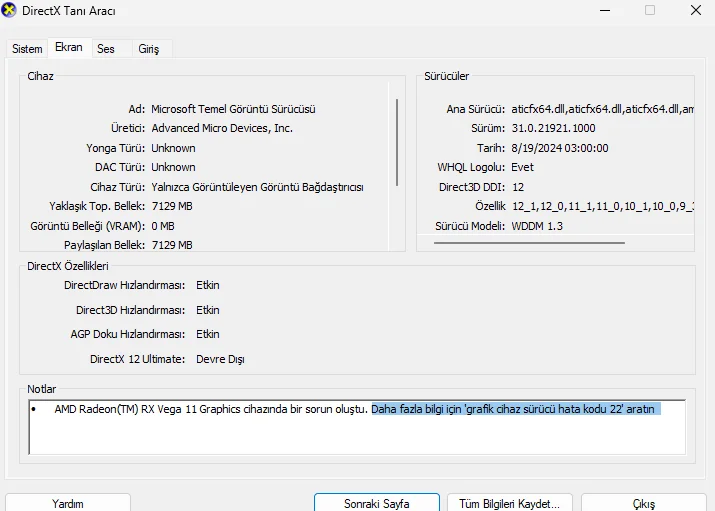Click the 'Cihaz Türü:' label
Image resolution: width=715 pixels, height=511 pixels.
(x=118, y=187)
